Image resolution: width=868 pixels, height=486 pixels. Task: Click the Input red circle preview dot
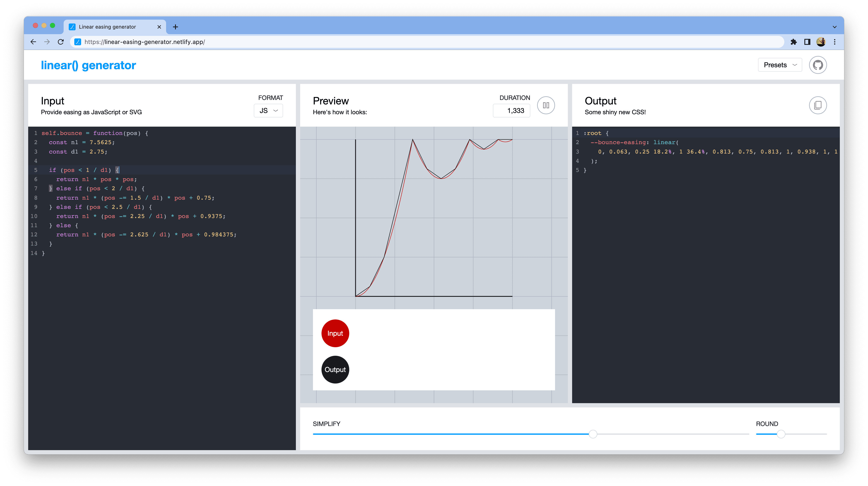coord(335,333)
